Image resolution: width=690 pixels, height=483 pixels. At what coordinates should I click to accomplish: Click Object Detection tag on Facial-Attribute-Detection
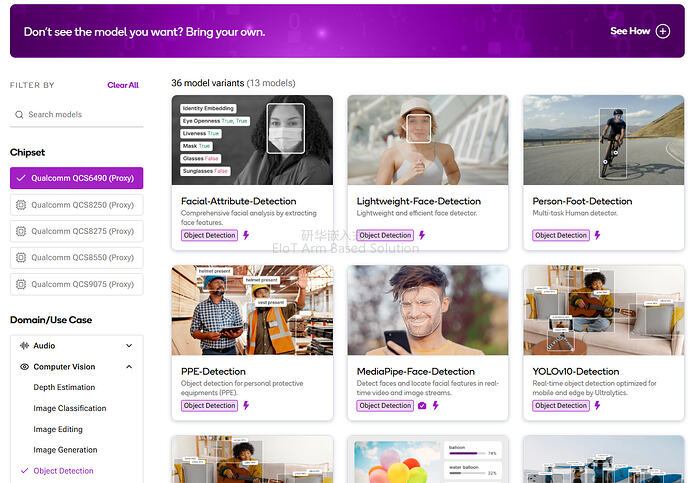tap(209, 235)
